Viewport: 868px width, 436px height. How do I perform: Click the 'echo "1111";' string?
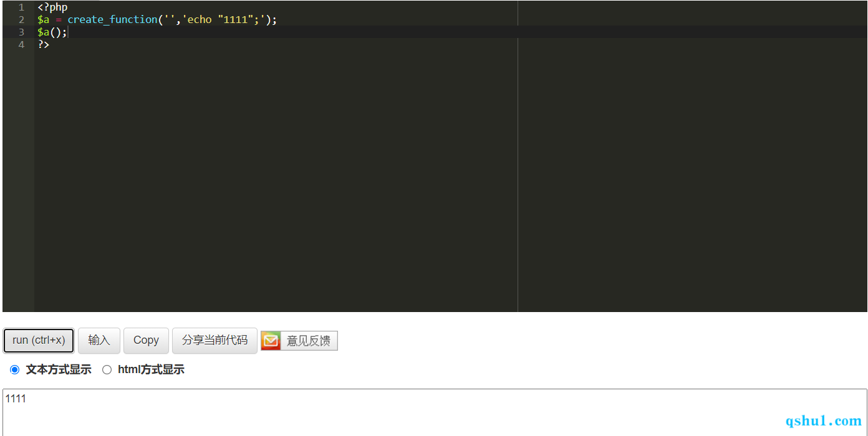[x=224, y=19]
